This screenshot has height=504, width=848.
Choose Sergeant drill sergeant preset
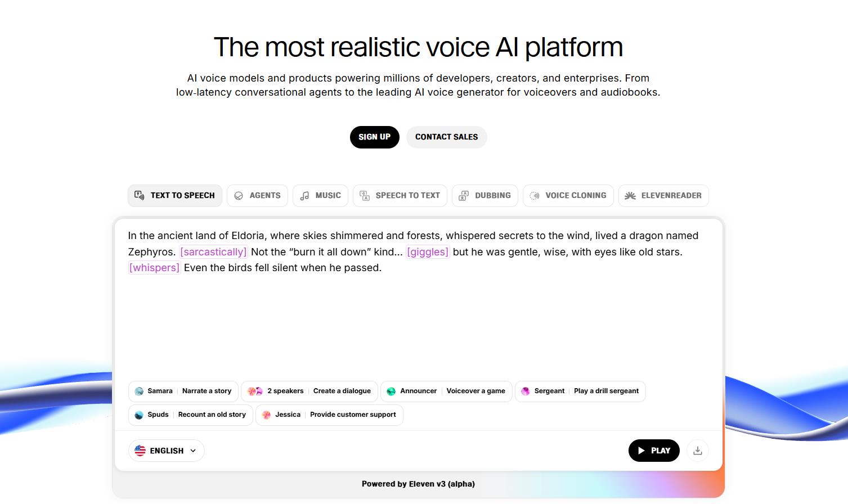pyautogui.click(x=580, y=391)
